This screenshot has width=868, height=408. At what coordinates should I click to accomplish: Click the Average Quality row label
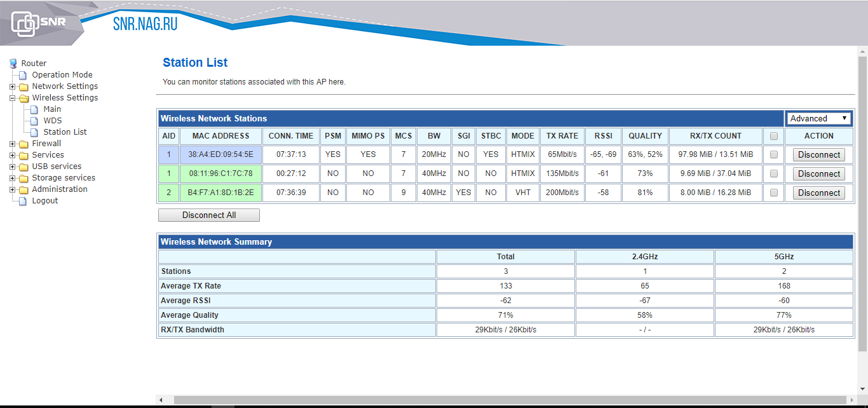click(x=189, y=315)
